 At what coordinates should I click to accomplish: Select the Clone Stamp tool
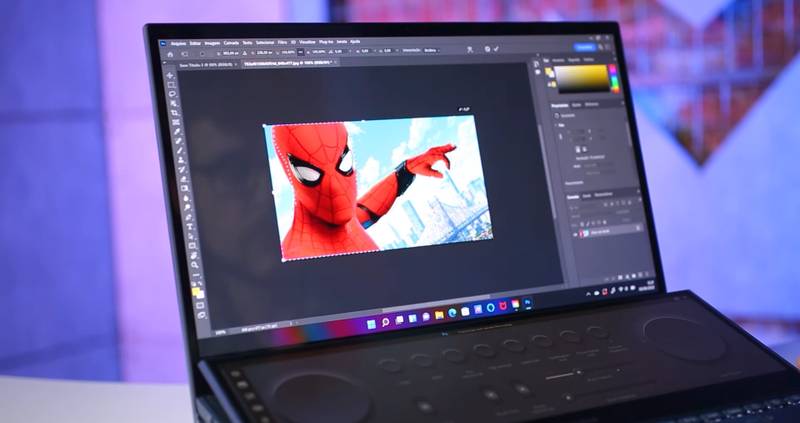click(x=182, y=160)
